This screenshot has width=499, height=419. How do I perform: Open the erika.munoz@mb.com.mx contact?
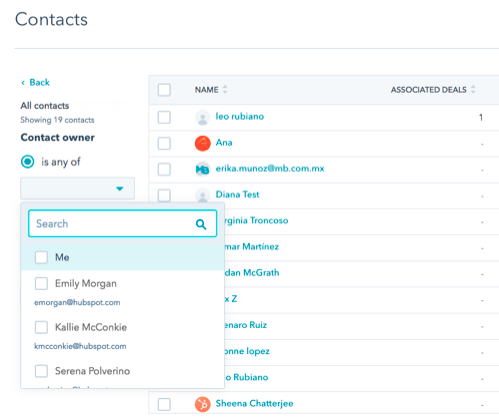point(270,169)
